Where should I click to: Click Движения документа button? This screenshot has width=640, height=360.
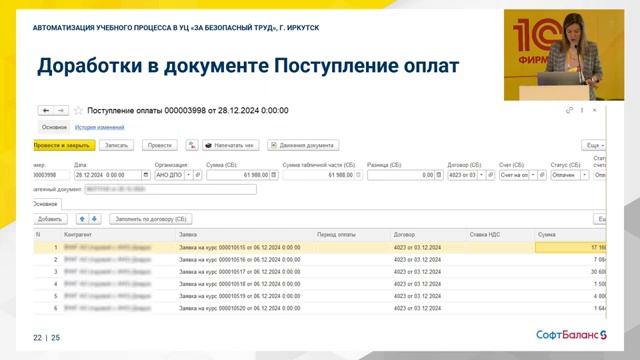coord(303,145)
